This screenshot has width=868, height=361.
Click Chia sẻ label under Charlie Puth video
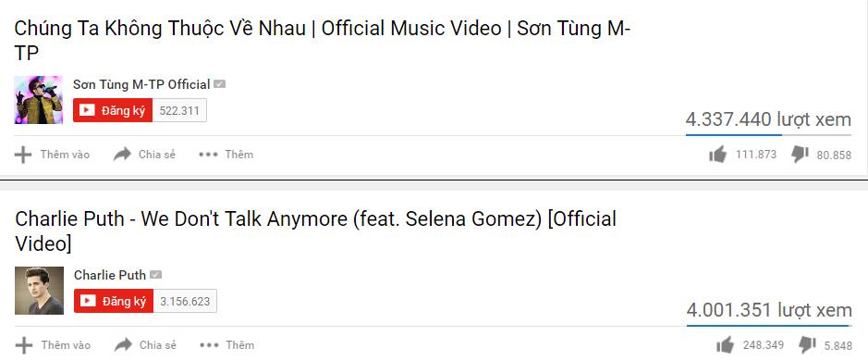pyautogui.click(x=158, y=345)
